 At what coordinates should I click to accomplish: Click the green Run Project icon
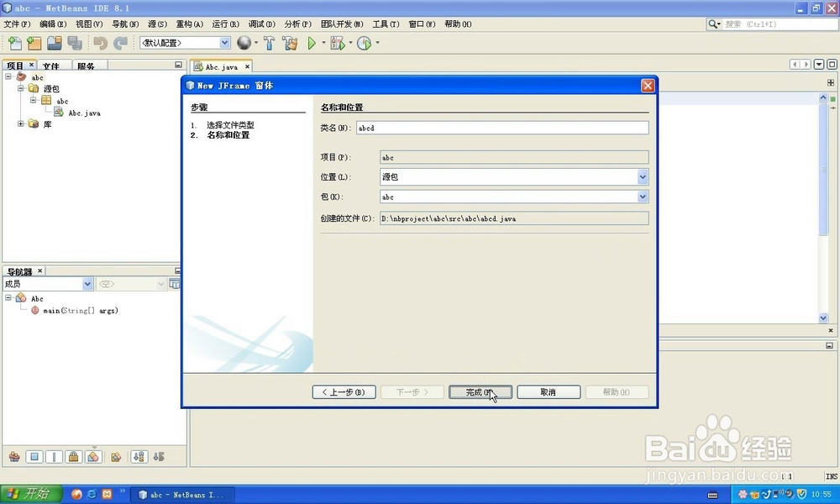(x=312, y=43)
